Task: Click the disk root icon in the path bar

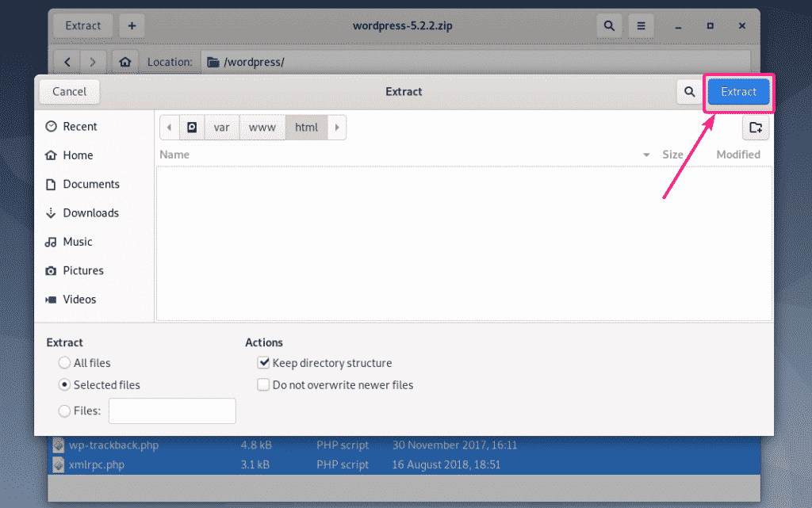Action: coord(192,128)
